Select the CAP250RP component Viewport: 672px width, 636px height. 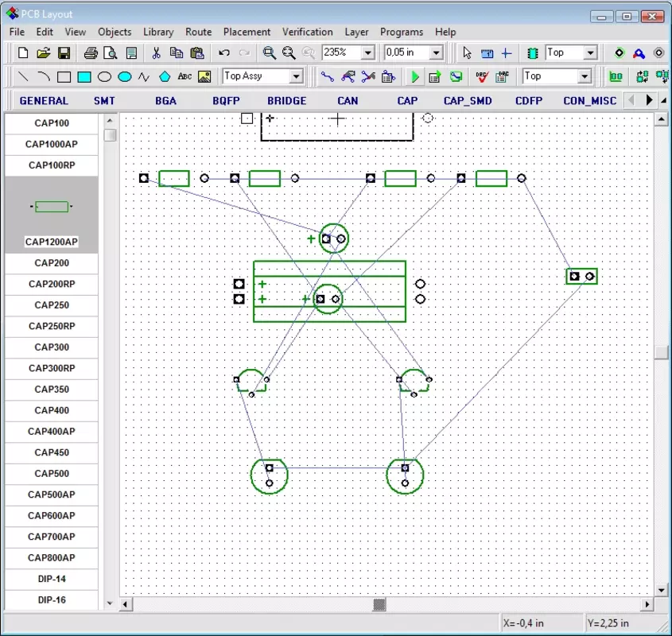coord(52,326)
